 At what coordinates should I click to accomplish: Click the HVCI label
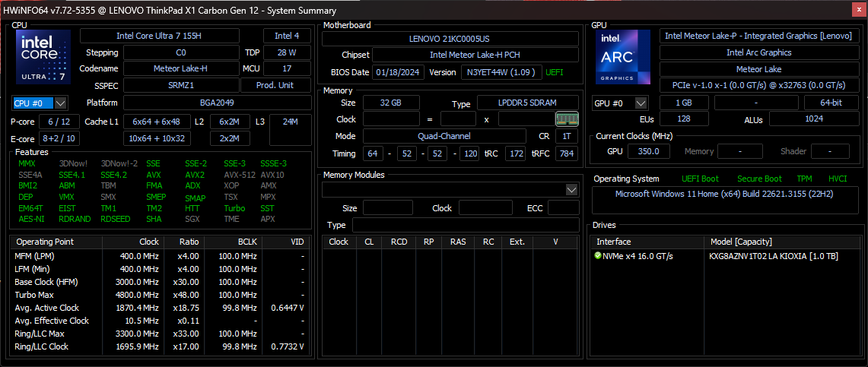(x=838, y=179)
